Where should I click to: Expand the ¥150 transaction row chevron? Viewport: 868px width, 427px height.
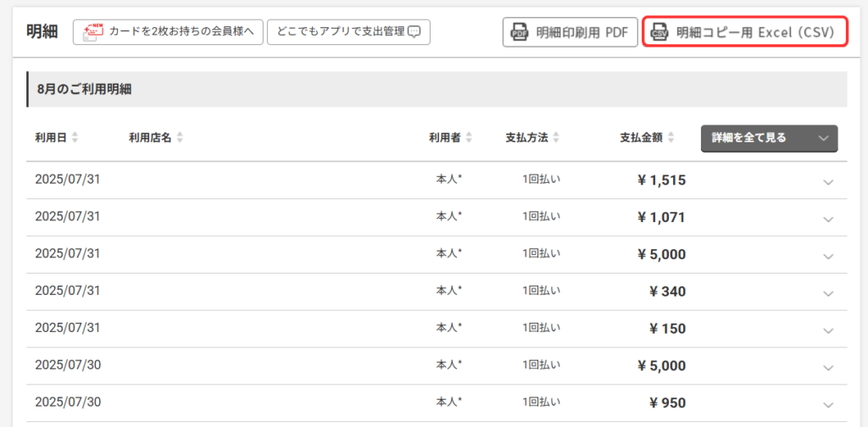point(828,330)
